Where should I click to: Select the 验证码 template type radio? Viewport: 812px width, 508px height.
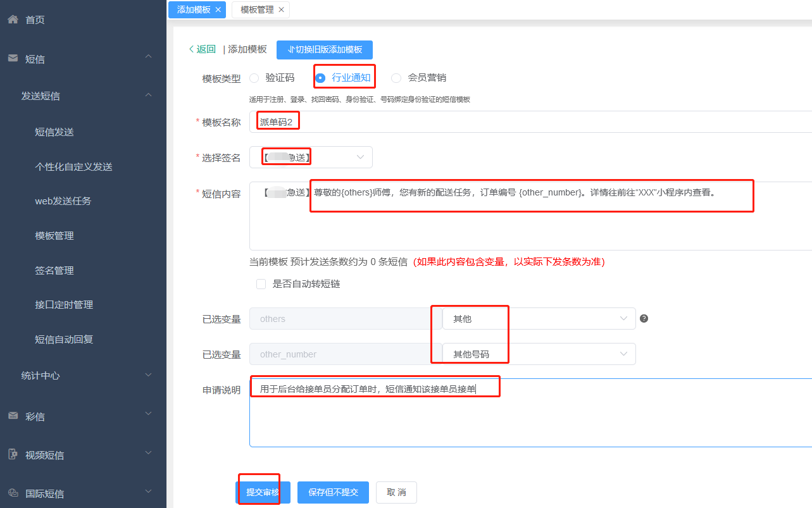254,78
